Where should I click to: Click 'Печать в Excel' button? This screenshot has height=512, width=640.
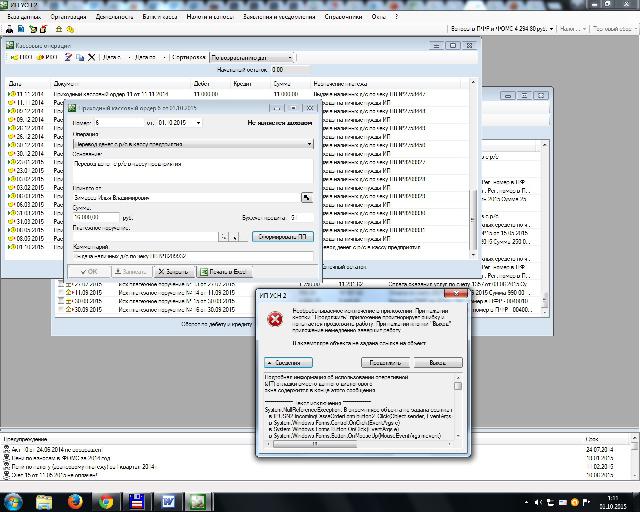point(224,272)
